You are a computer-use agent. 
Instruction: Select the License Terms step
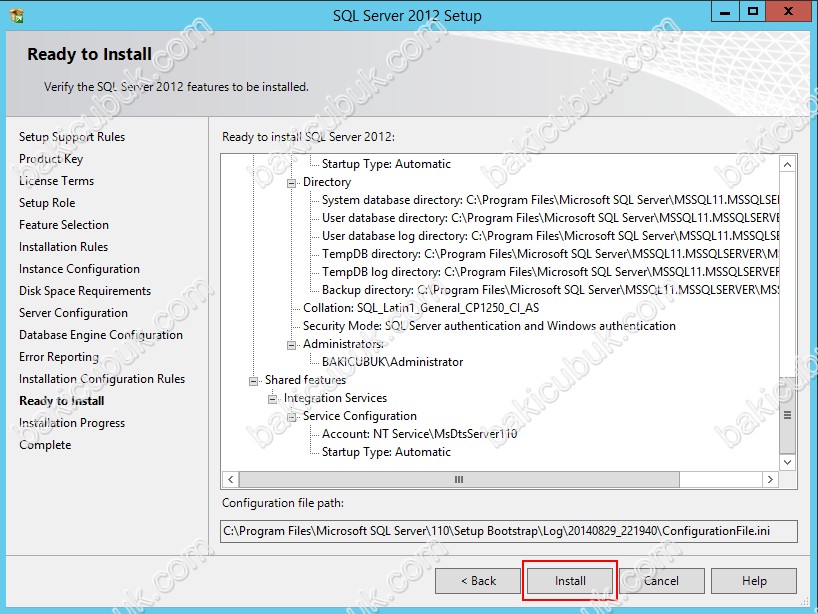(x=56, y=180)
